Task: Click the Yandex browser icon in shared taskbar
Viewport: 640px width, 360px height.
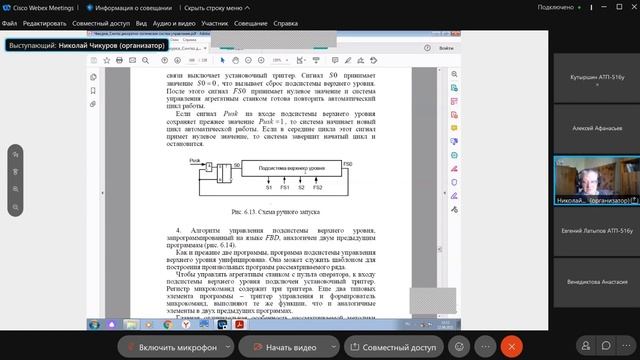Action: 186,324
